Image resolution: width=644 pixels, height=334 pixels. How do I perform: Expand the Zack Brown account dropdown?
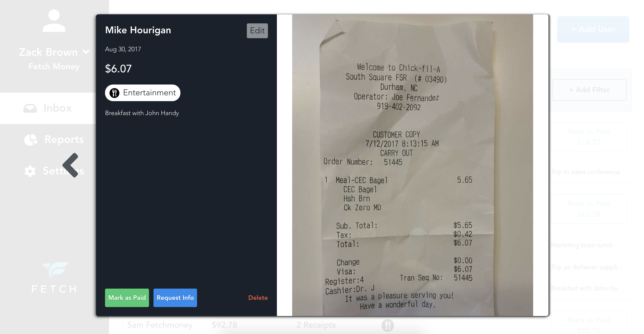[86, 52]
